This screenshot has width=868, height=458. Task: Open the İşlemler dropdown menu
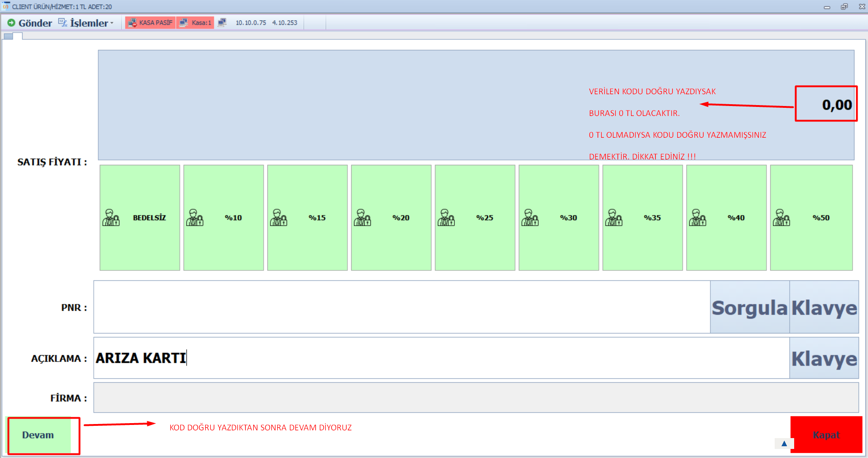tap(86, 23)
